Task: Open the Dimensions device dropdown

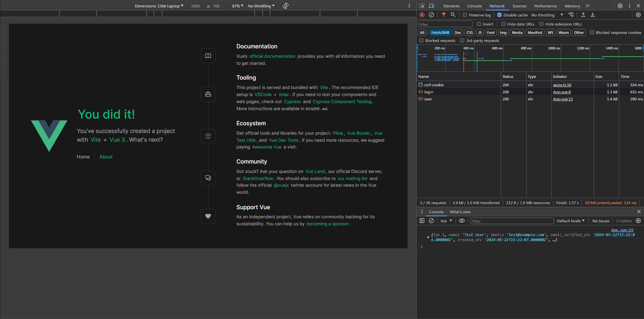Action: click(159, 6)
